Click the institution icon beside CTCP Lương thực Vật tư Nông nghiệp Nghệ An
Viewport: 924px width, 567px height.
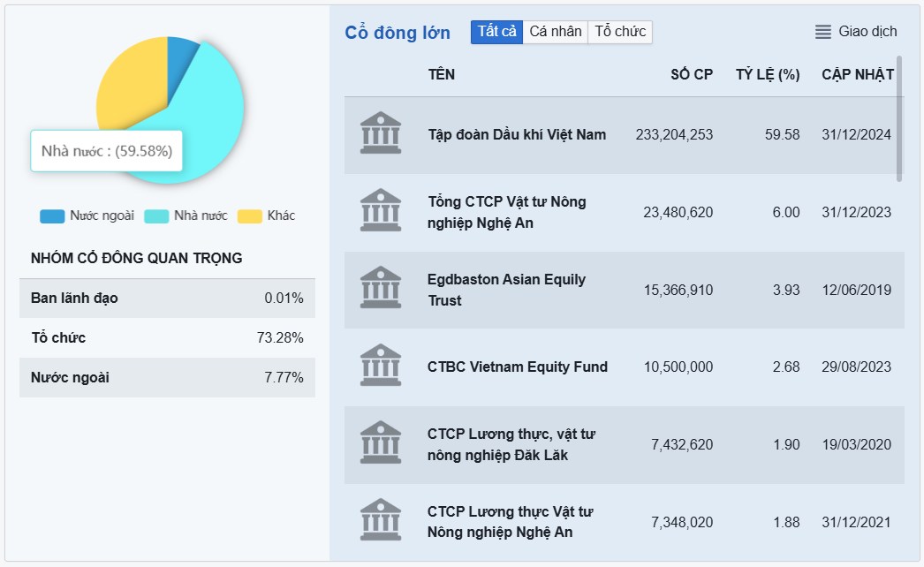381,520
